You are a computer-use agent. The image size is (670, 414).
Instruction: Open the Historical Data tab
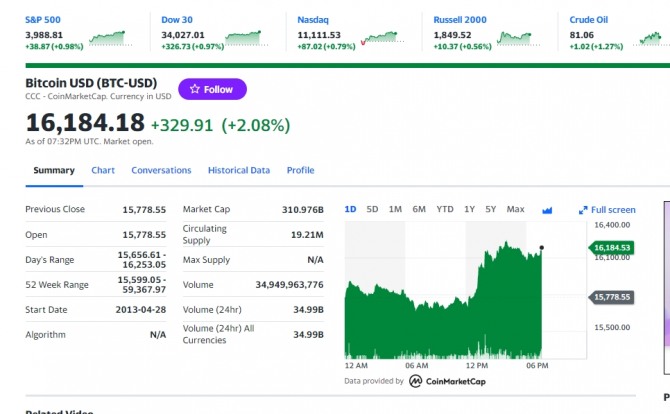point(239,170)
